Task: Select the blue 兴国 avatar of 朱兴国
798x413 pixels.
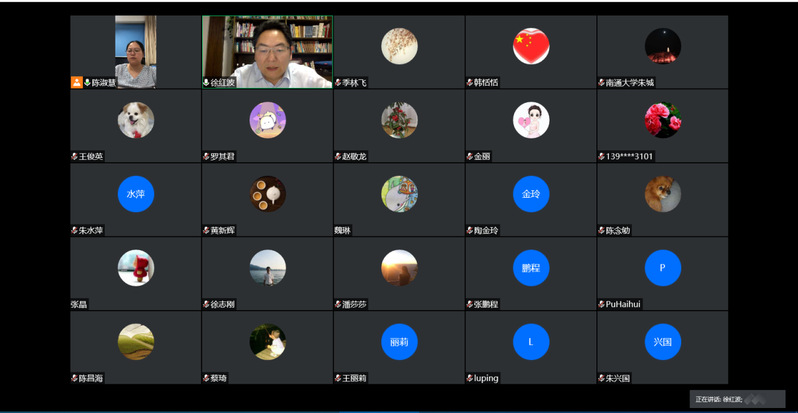Action: [663, 342]
